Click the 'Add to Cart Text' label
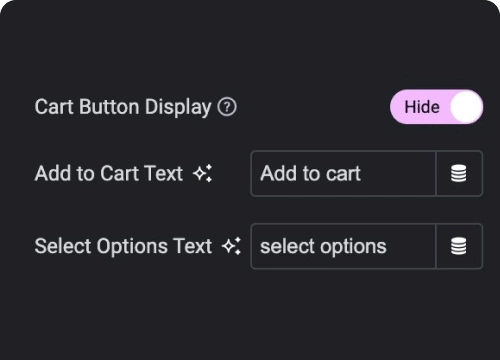Screen dimensions: 500x360 [109, 173]
